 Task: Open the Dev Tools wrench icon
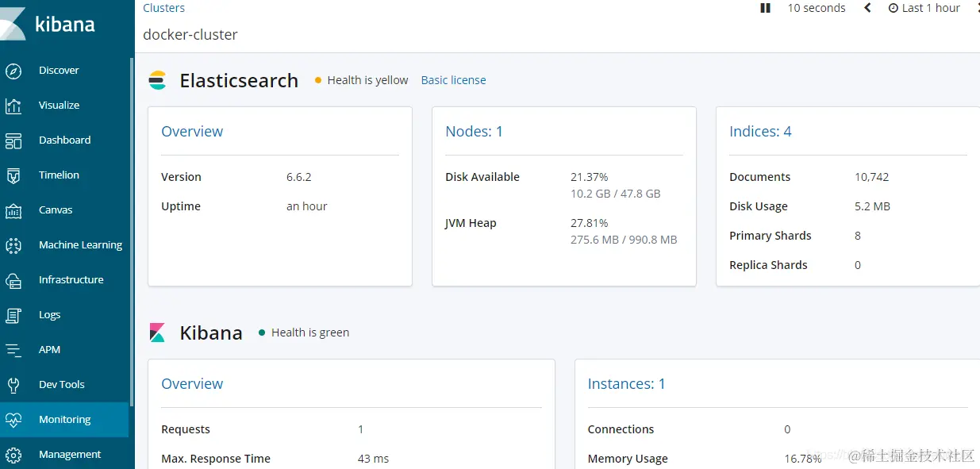coord(13,385)
